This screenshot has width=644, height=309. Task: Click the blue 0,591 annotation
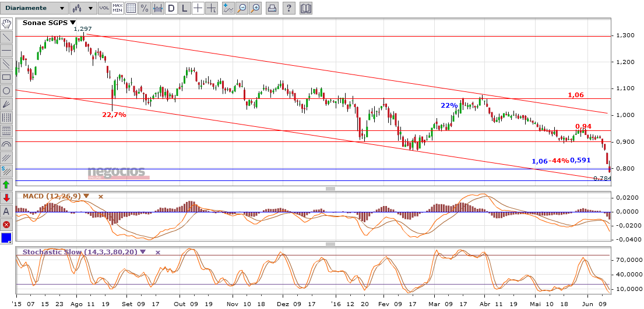pos(580,161)
